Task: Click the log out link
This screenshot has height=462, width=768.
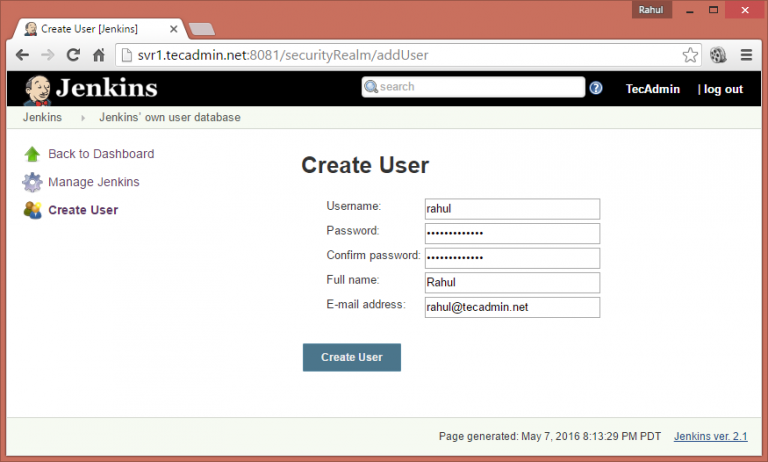Action: click(x=723, y=89)
